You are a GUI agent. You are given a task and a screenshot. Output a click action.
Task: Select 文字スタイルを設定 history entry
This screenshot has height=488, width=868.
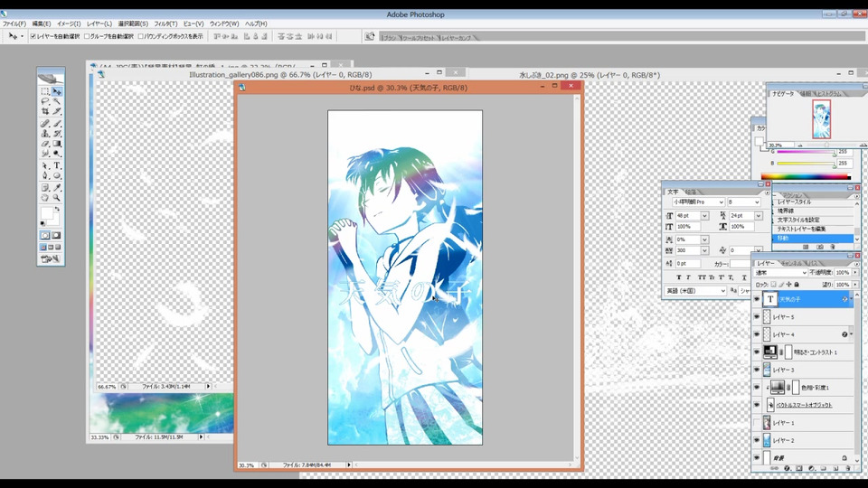coord(813,220)
